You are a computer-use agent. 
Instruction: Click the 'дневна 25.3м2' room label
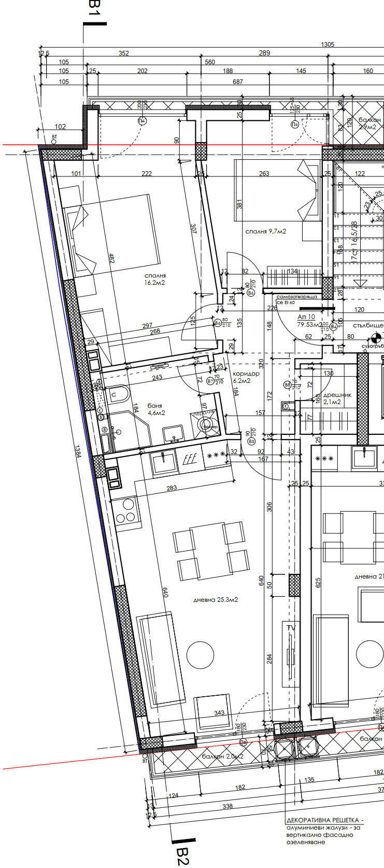coord(216,600)
